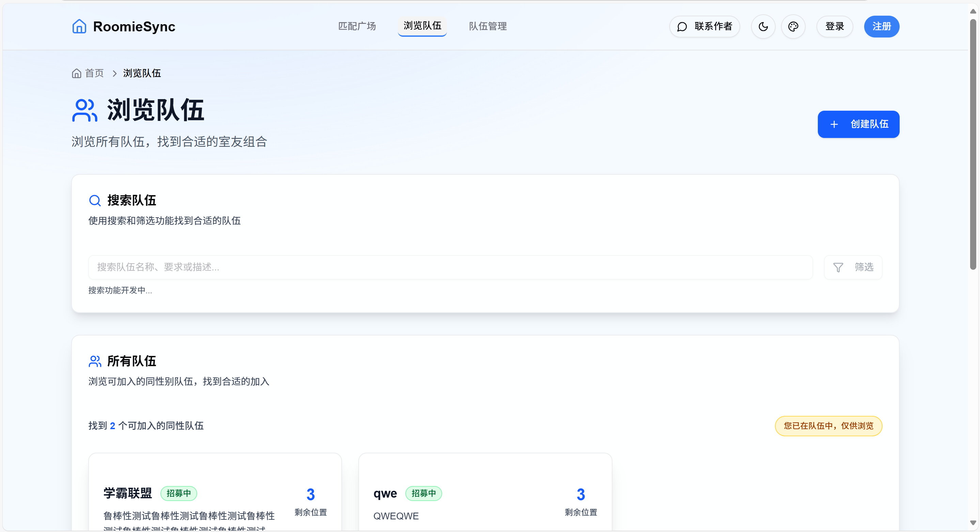Click the plus icon on 创建队伍
The image size is (980, 532).
coord(834,124)
